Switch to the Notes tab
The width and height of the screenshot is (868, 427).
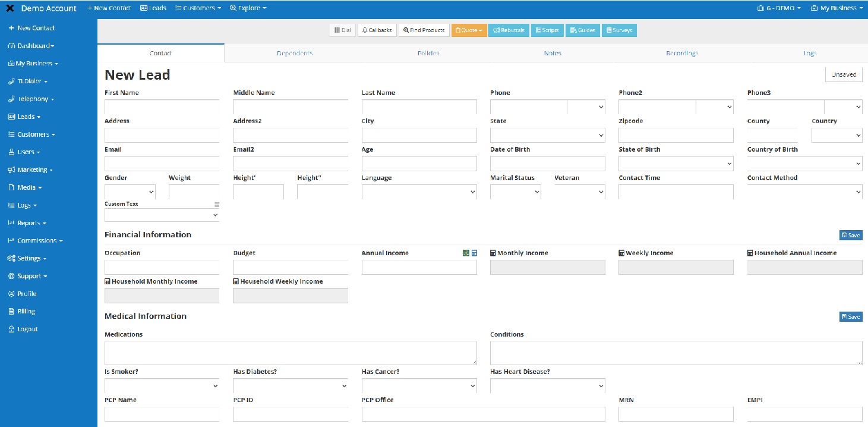click(553, 53)
